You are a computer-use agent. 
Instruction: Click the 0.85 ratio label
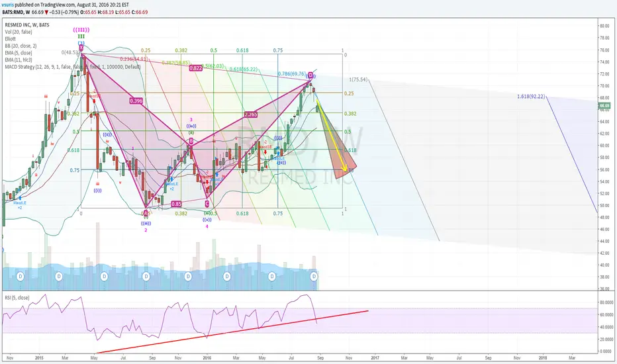point(177,204)
